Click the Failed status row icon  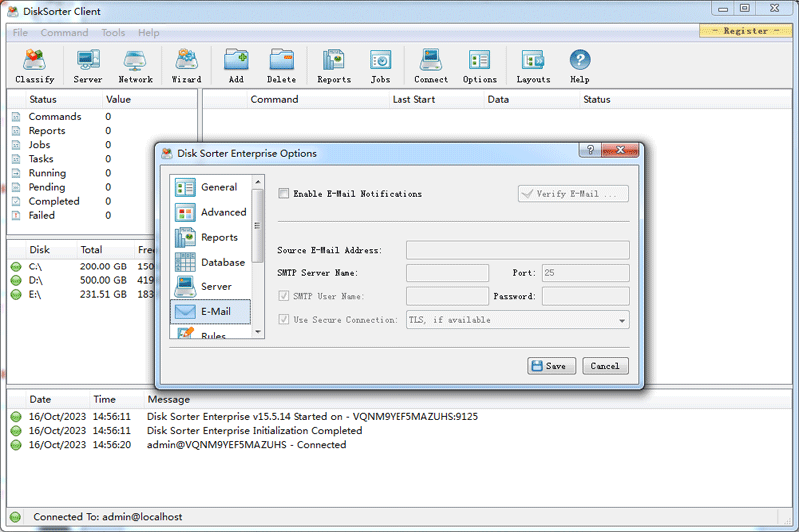(x=16, y=215)
